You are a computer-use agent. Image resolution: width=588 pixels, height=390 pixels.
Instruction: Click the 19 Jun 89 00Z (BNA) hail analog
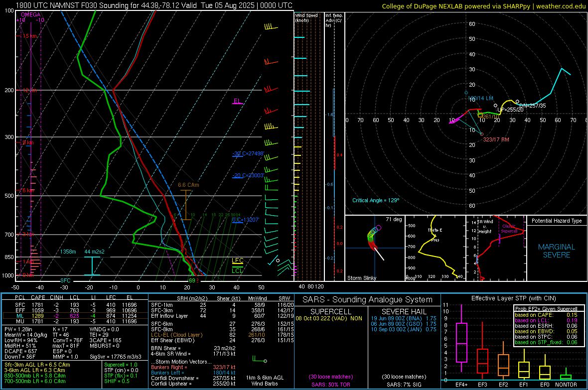[x=404, y=318]
